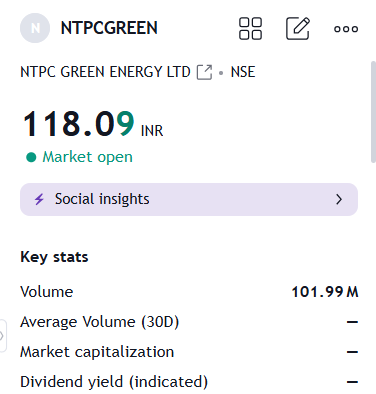Click the 118.09 price value

79,124
